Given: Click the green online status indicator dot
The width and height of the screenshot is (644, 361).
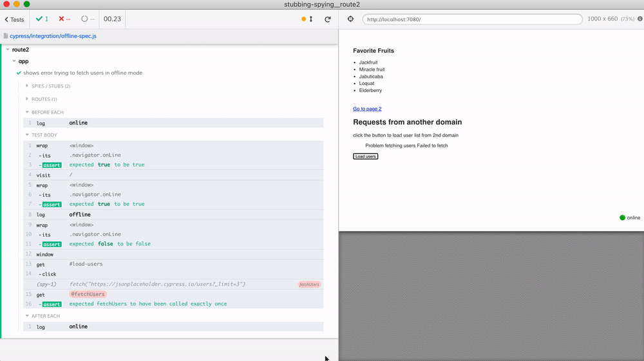Looking at the screenshot, I should tap(622, 218).
